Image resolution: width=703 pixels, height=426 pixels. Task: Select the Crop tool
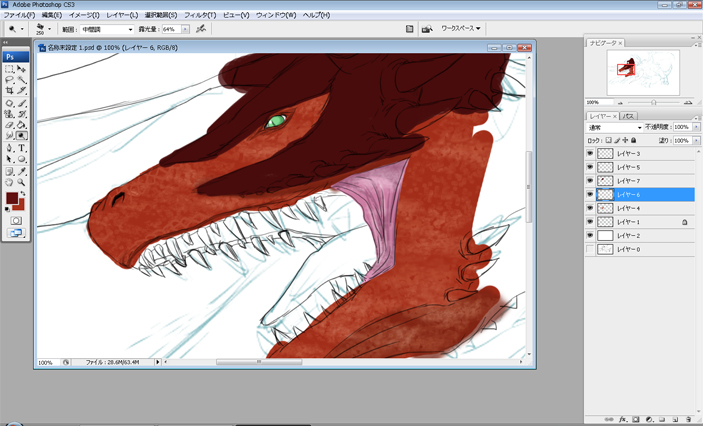click(x=9, y=90)
